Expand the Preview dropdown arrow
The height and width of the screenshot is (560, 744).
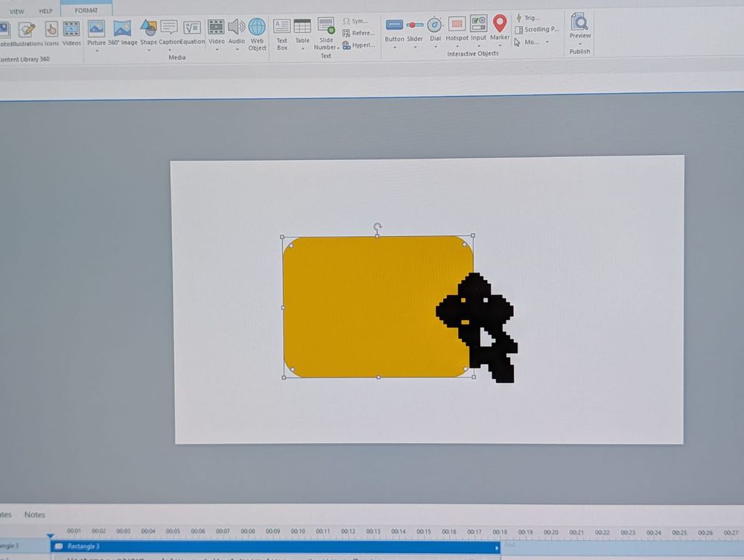[580, 44]
